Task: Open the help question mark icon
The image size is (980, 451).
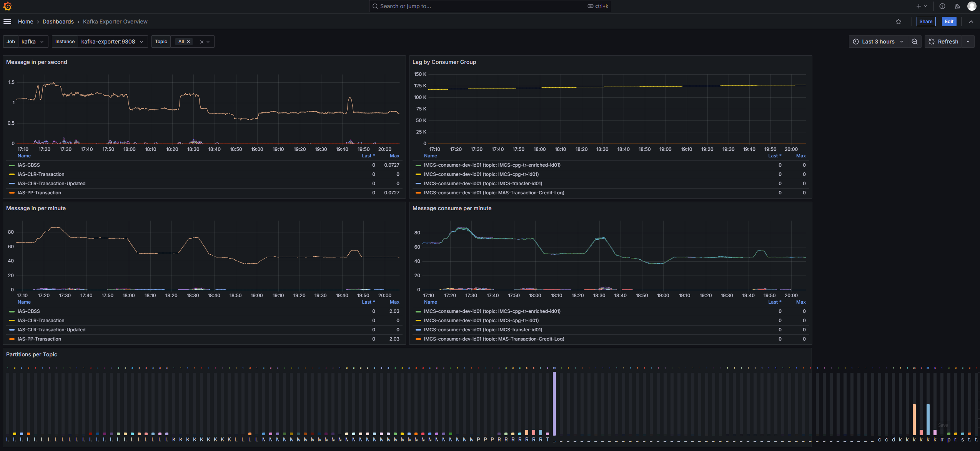Action: coord(942,6)
